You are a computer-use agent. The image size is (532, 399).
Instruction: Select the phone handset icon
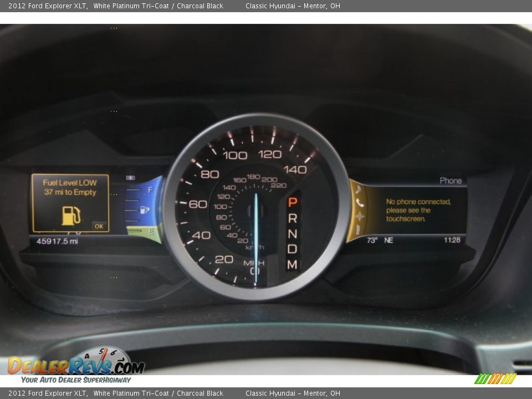click(360, 203)
